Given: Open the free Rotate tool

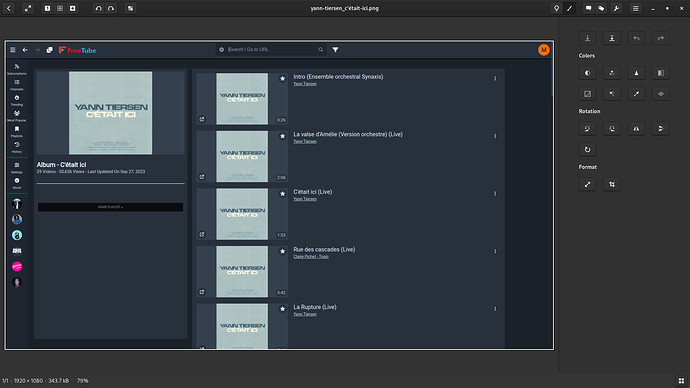Looking at the screenshot, I should click(587, 150).
